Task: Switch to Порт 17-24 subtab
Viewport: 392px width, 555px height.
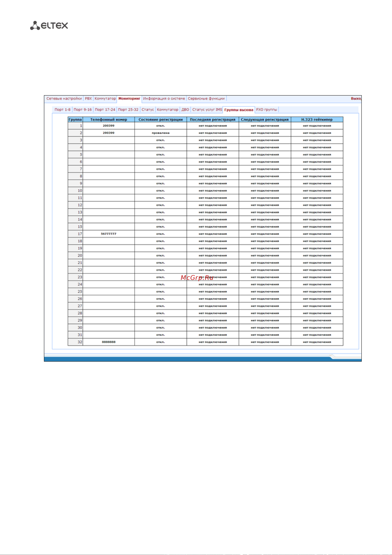Action: [105, 110]
